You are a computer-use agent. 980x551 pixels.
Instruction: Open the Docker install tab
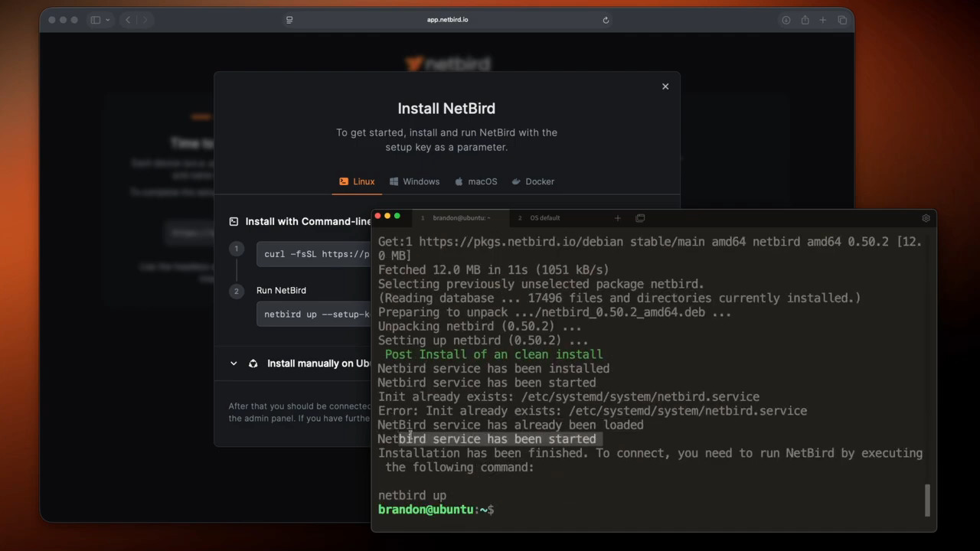(532, 181)
